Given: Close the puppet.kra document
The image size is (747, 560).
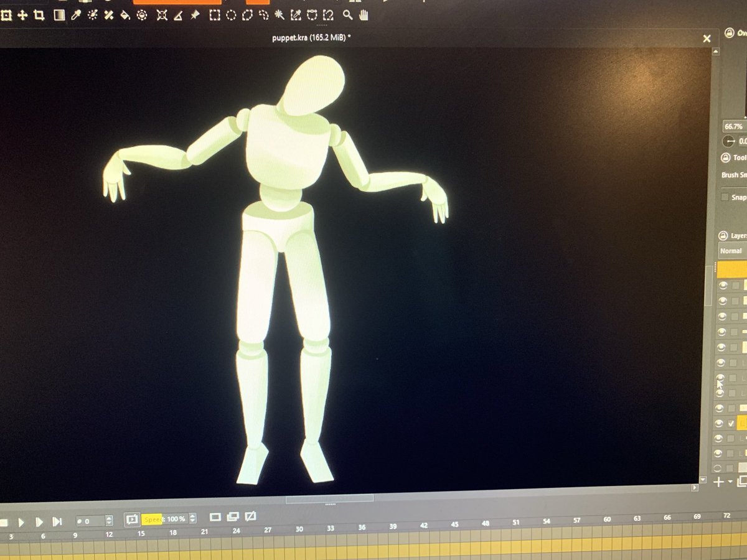Looking at the screenshot, I should tap(707, 39).
